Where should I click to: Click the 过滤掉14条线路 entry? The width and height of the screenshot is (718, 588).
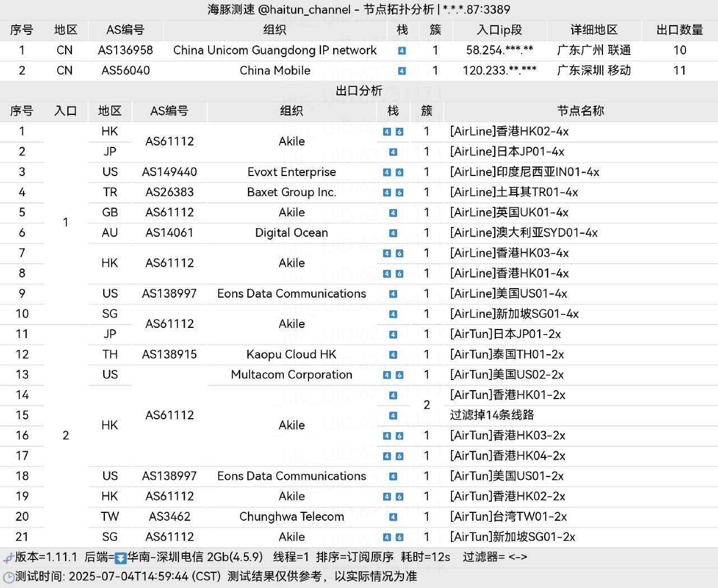[492, 415]
